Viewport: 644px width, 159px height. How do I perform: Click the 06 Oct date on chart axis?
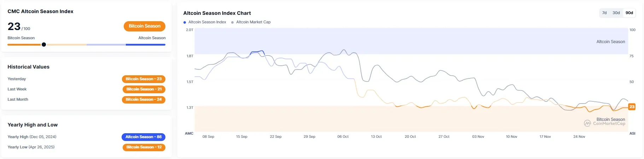click(343, 137)
